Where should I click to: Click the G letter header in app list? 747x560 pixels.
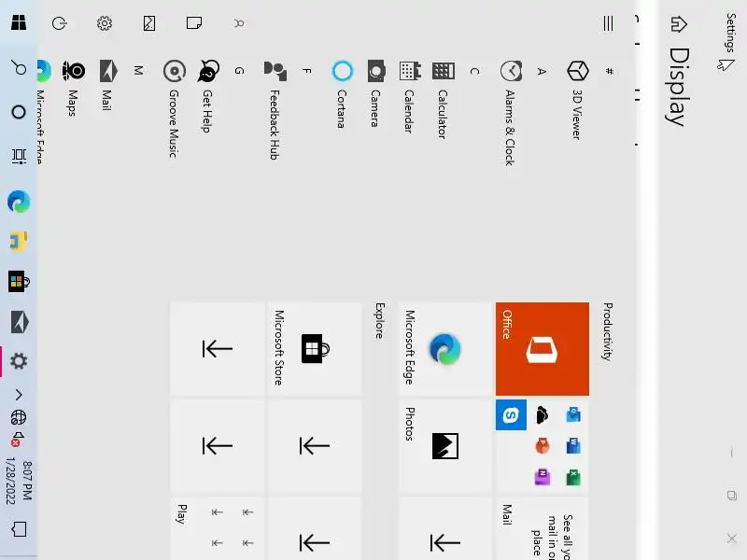pyautogui.click(x=240, y=71)
